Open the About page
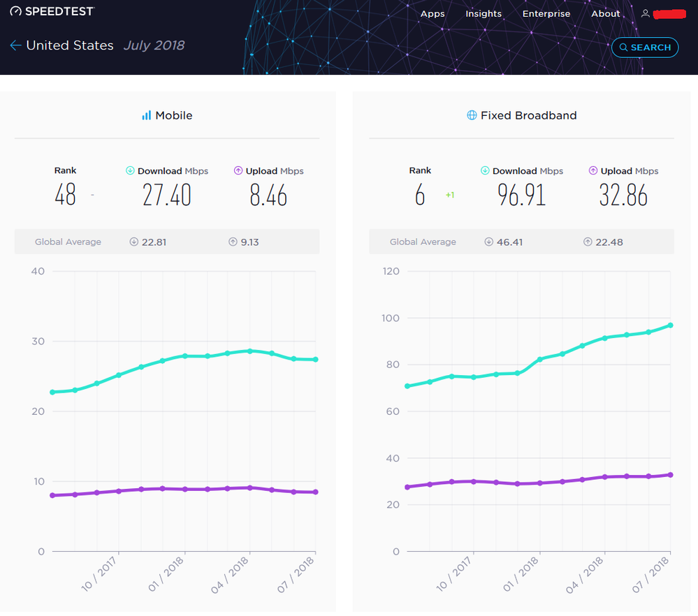Screen dimensions: 698x616 tap(606, 13)
